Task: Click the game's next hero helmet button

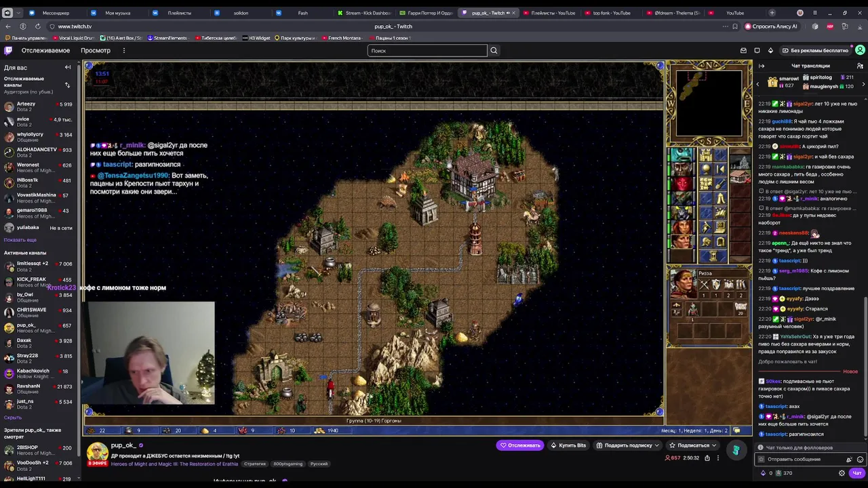Action: tap(706, 241)
